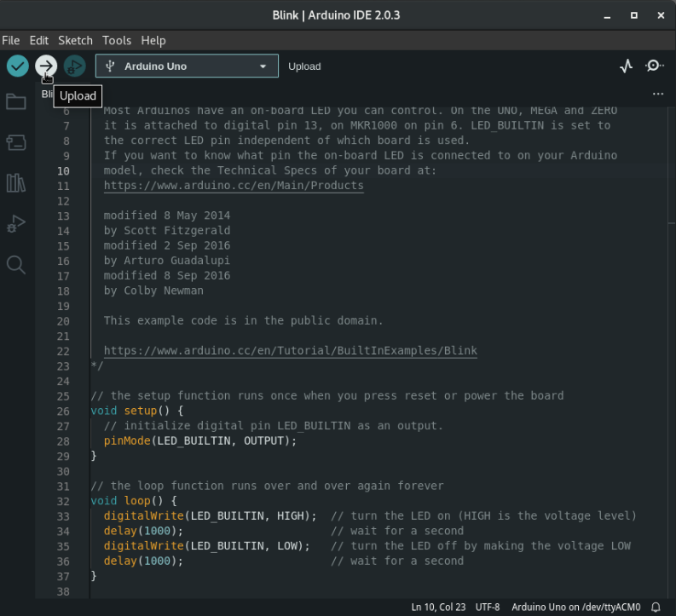The width and height of the screenshot is (676, 616).
Task: Click the 'modified 8 May 2014' comment
Action: click(x=167, y=216)
